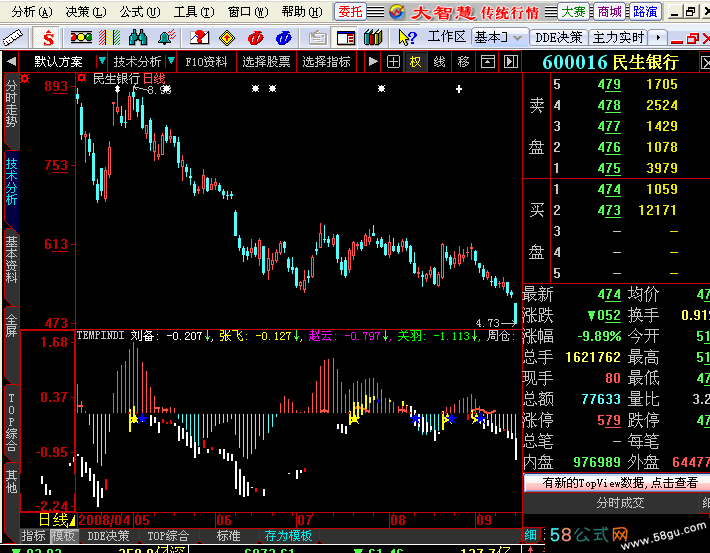Open the 帮助(H) menu

click(x=302, y=12)
